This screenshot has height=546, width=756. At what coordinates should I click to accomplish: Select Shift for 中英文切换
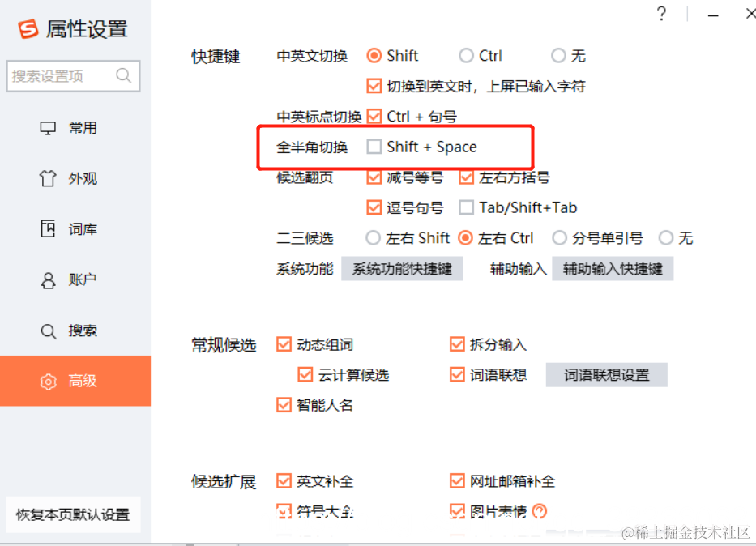point(374,56)
